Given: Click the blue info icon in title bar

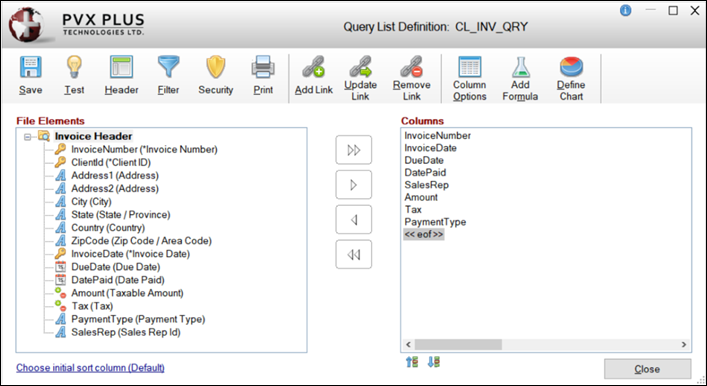Looking at the screenshot, I should 625,10.
